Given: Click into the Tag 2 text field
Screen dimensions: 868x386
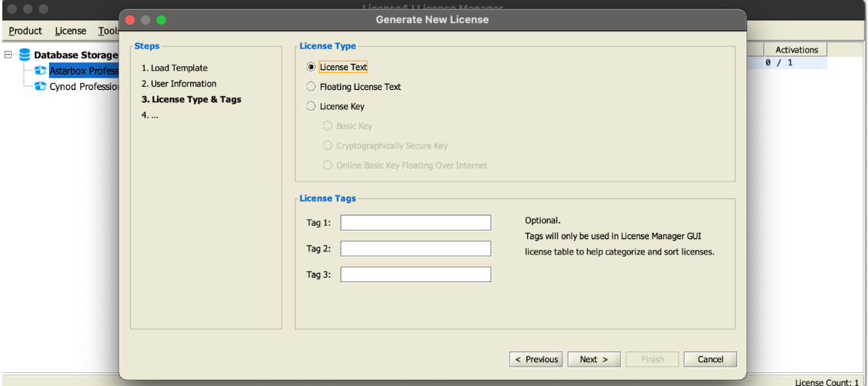Looking at the screenshot, I should [416, 248].
